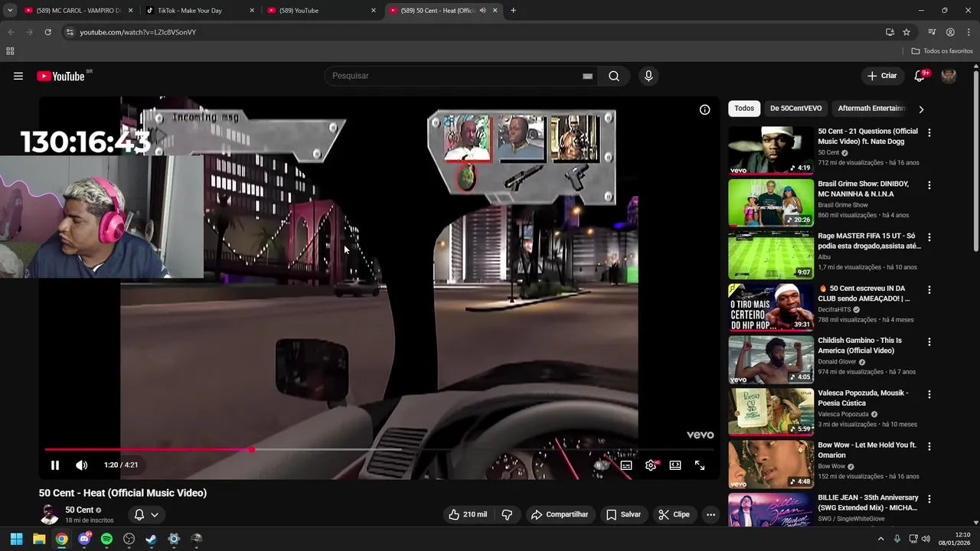Open Brasil Grime Show video title
The height and width of the screenshot is (551, 980).
click(864, 189)
